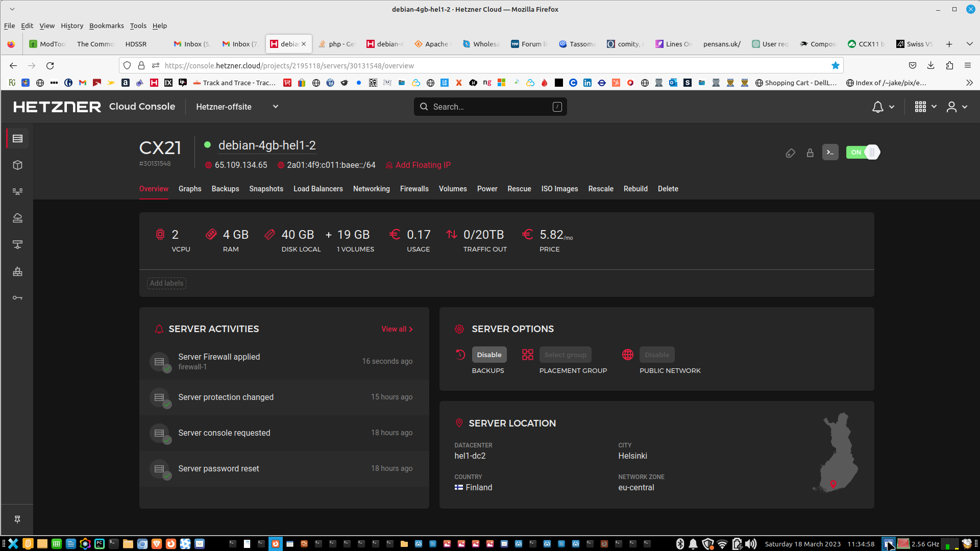980x551 pixels.
Task: Pin the sidebar with pushpin icon
Action: click(17, 519)
